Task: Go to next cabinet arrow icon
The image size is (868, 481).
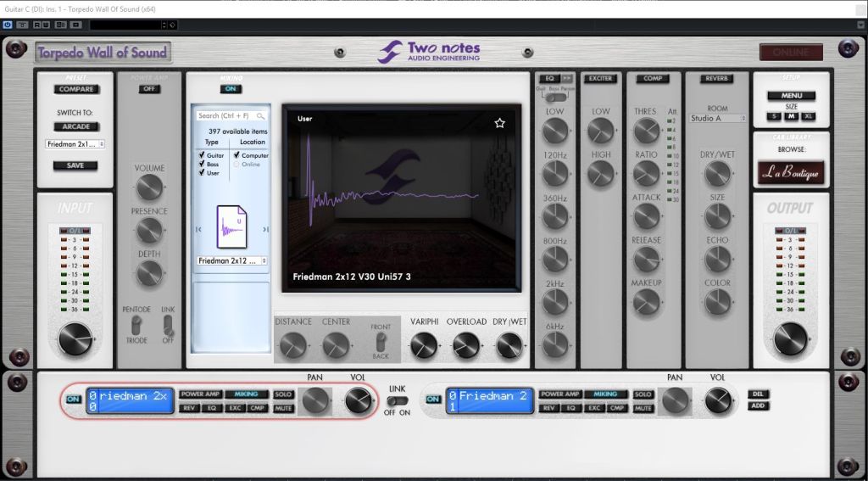Action: 265,229
